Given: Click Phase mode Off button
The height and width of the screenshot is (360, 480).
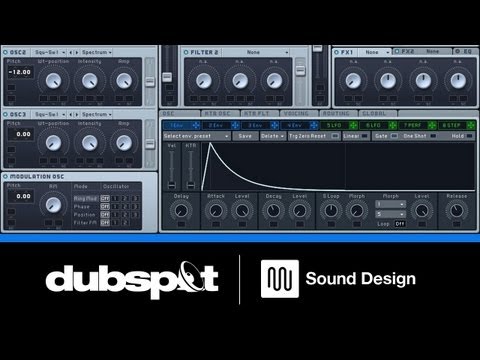Looking at the screenshot, I should click(x=105, y=207).
